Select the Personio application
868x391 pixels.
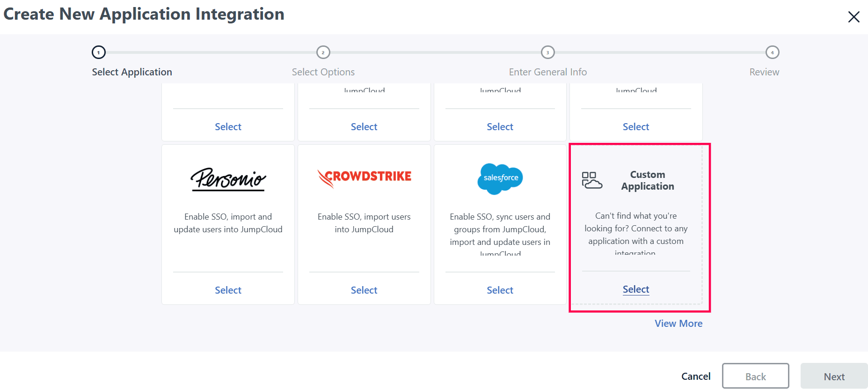pyautogui.click(x=228, y=290)
